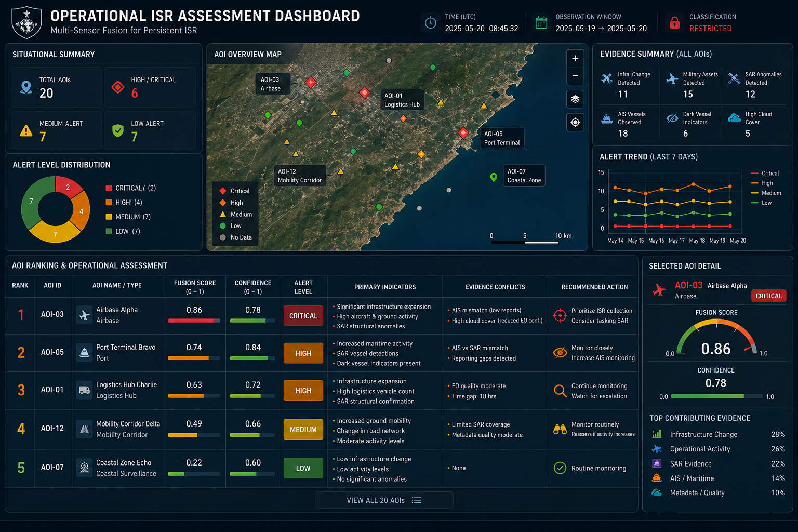Open the map layers stack icon
Viewport: 798px width, 532px height.
click(575, 99)
